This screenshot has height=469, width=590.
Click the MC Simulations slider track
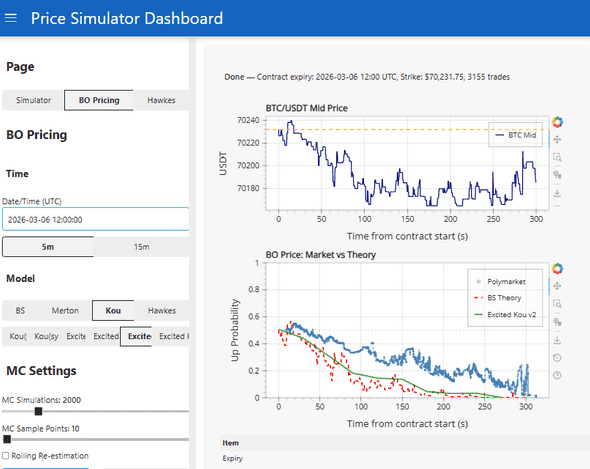[x=96, y=411]
